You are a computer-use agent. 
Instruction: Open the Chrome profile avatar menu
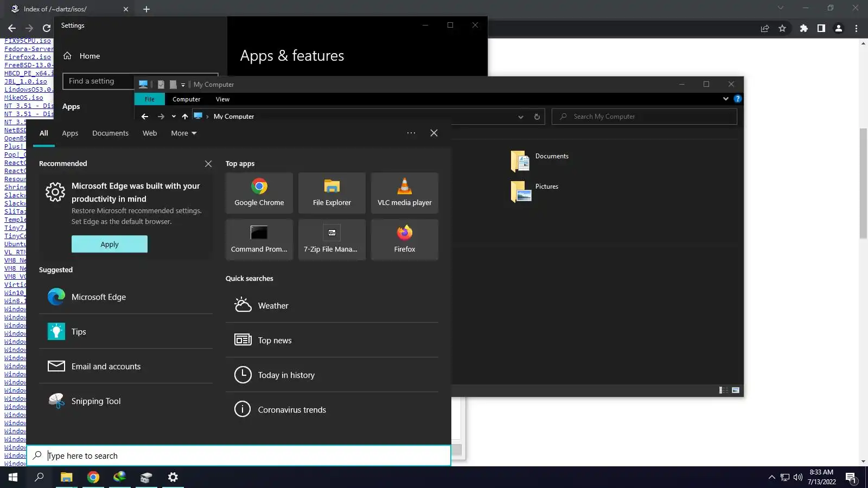pos(839,28)
